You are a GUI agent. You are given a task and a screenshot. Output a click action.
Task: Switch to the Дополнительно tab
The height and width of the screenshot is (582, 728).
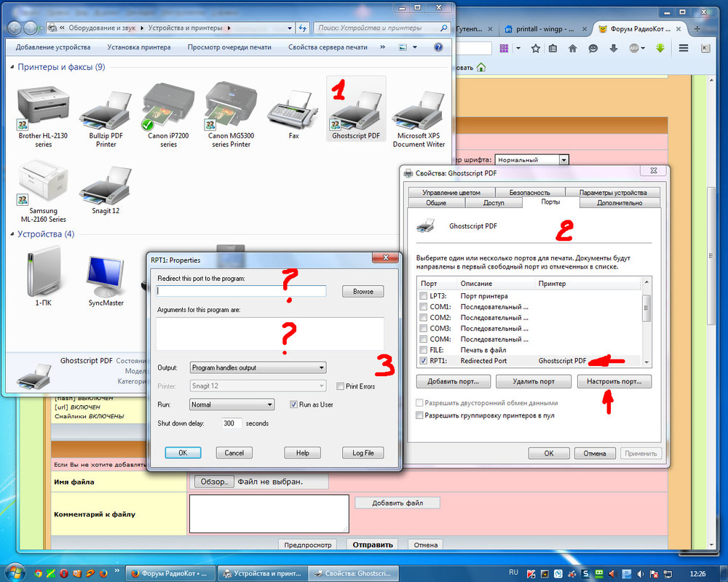click(620, 203)
